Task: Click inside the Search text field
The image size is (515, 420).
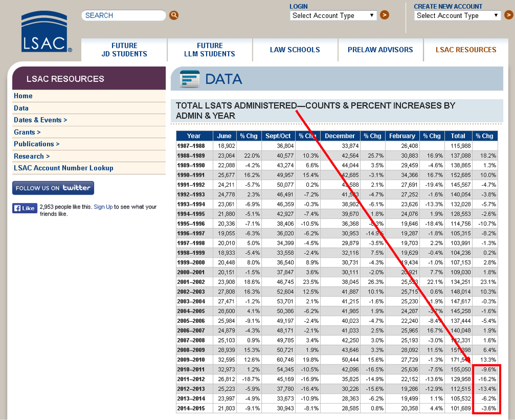Action: (x=124, y=16)
